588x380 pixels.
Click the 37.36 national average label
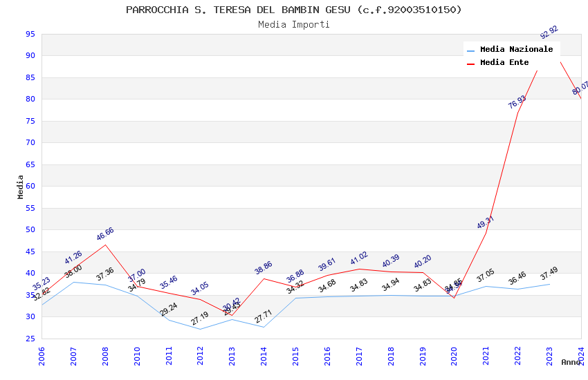[x=105, y=274]
